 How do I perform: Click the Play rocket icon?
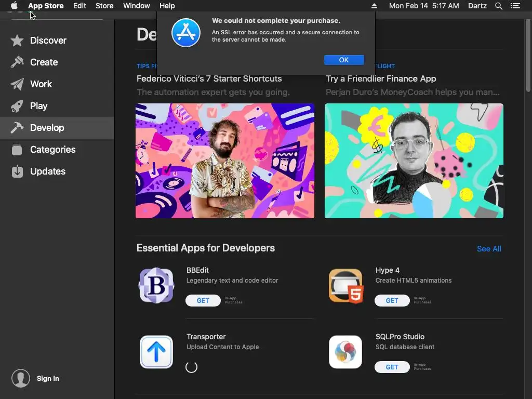coord(17,106)
